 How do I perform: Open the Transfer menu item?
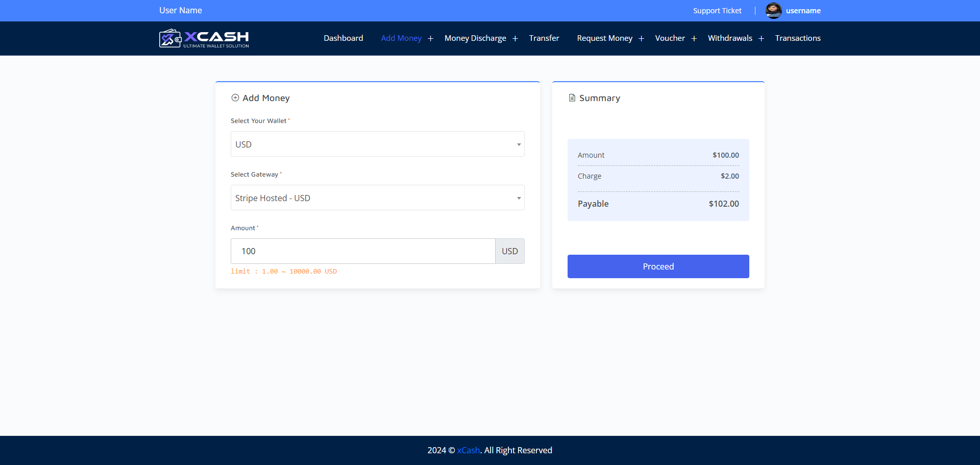544,38
